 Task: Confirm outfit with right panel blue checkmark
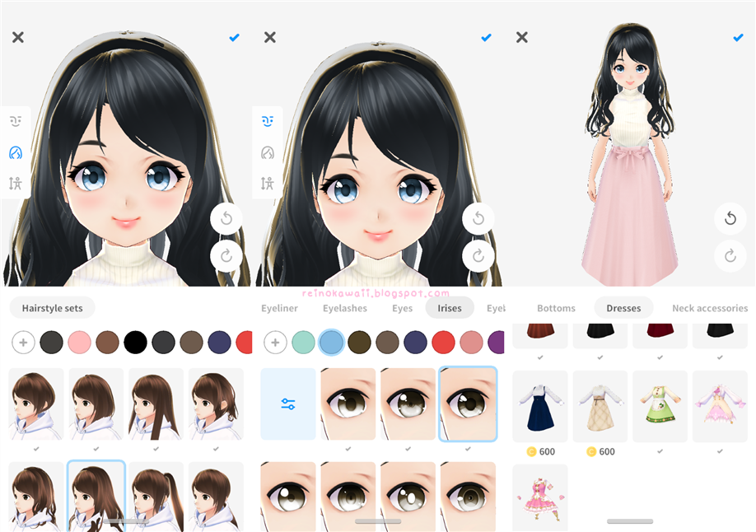pyautogui.click(x=738, y=37)
